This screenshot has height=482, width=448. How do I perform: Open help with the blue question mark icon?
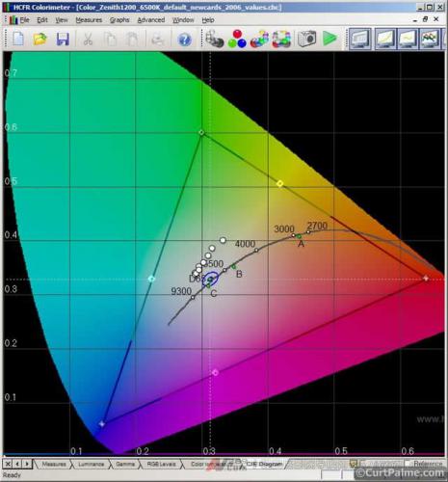pos(184,40)
